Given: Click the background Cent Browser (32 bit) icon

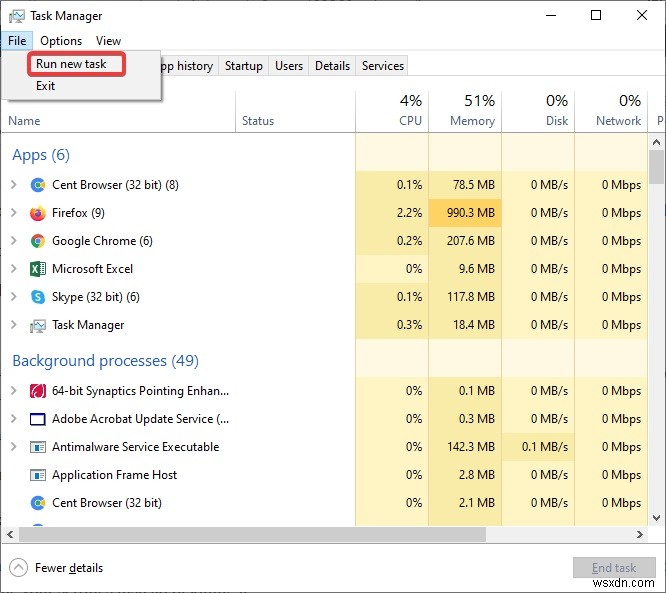Looking at the screenshot, I should [x=38, y=503].
